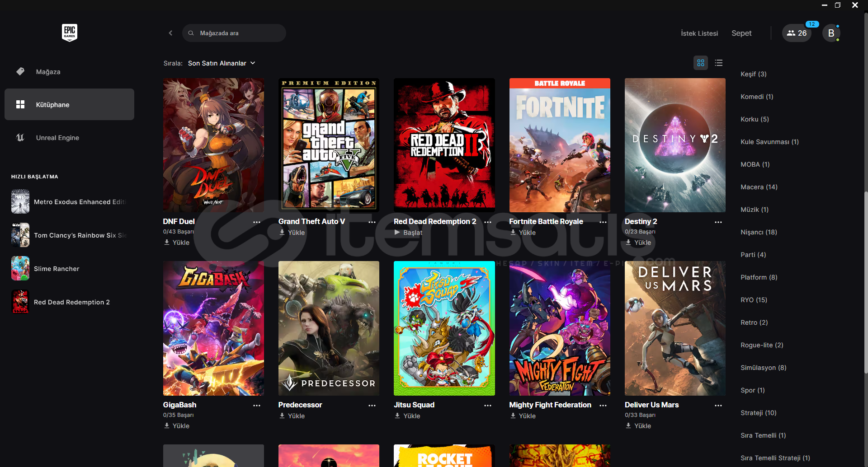Install Fortnite Battle Royale with Yükle

[523, 233]
